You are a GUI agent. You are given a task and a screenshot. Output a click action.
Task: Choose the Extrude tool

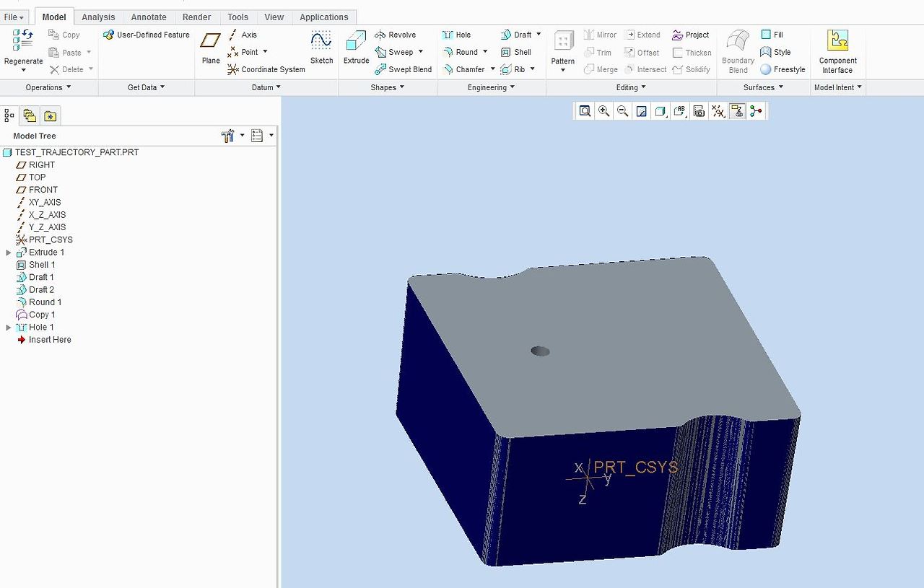(356, 48)
